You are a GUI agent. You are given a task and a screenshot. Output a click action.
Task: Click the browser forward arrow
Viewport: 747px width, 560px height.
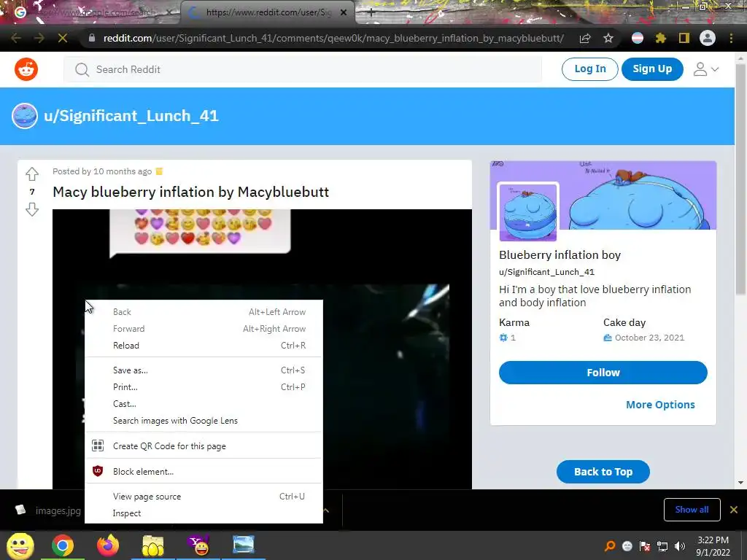39,38
